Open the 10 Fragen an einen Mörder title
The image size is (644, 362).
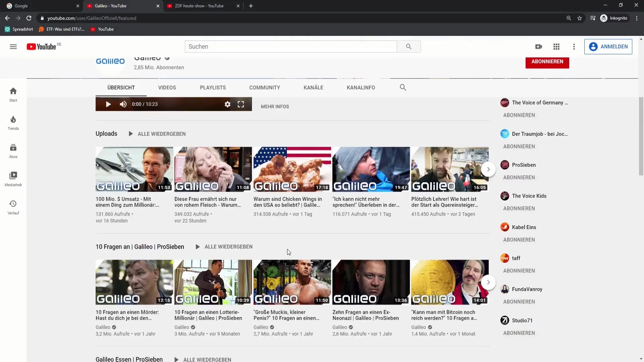click(127, 315)
